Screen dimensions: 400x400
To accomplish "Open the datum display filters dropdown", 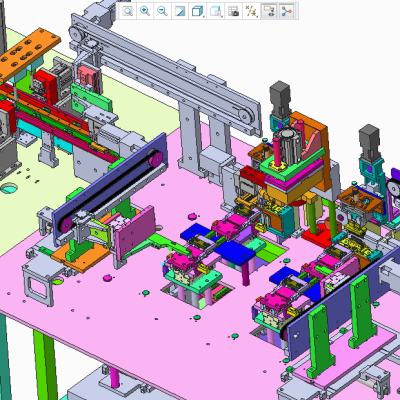I will (x=251, y=11).
